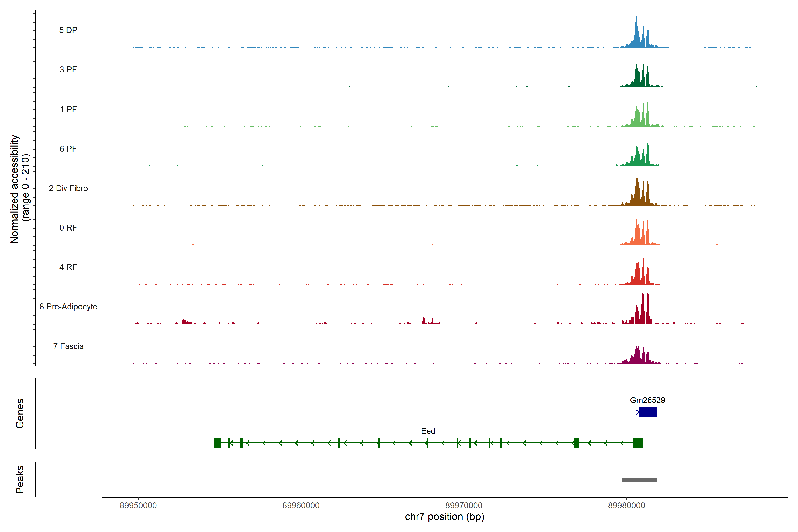
Task: Click the 89980000 axis tick label
Action: [626, 505]
